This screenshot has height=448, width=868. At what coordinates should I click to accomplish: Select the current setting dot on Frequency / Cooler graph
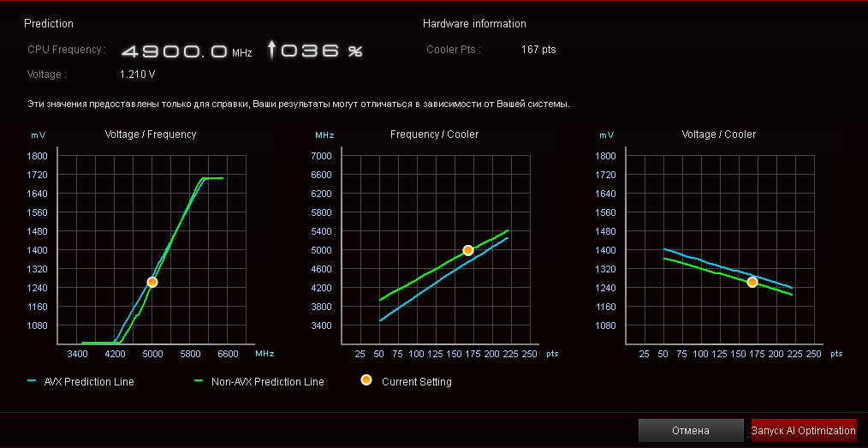tap(467, 250)
